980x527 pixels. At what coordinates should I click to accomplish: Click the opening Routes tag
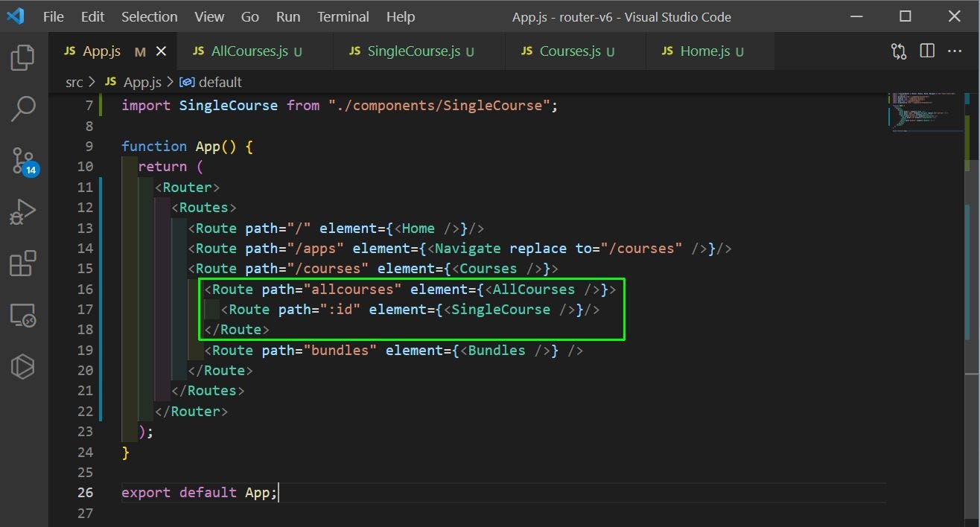[204, 207]
